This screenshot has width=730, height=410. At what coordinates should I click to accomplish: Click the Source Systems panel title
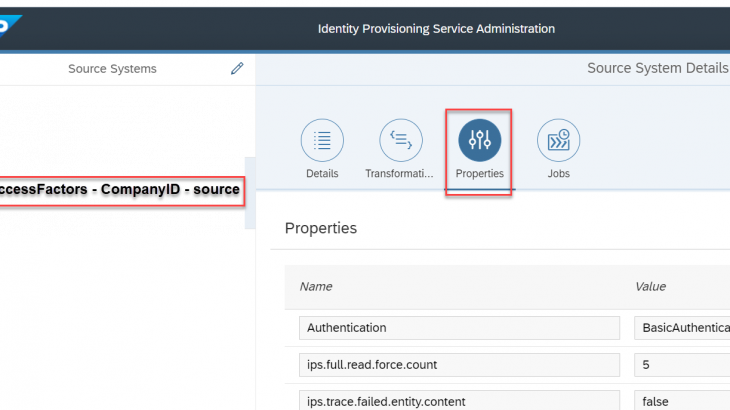[112, 69]
